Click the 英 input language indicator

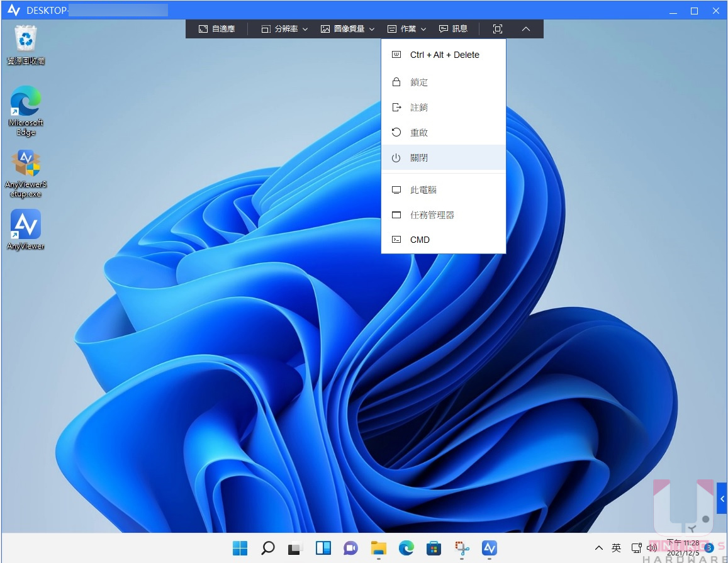pos(616,548)
